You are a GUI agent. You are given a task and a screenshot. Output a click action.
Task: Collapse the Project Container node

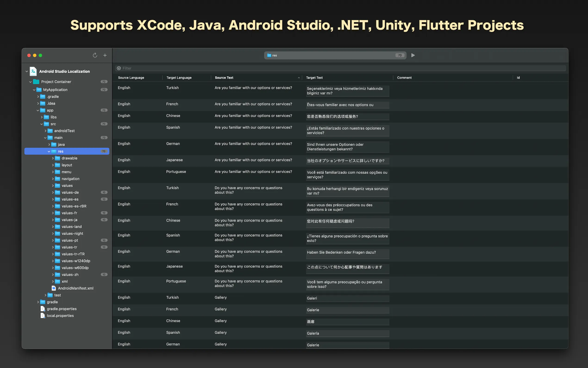[30, 82]
